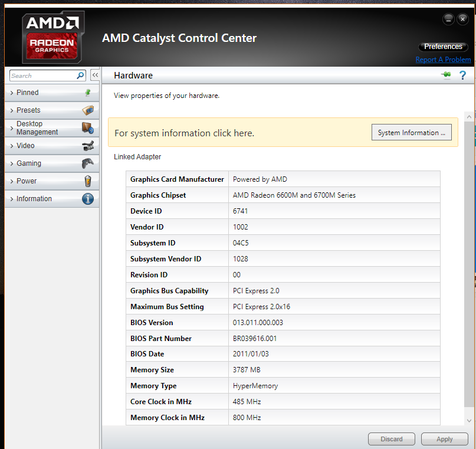Click the Desktop Management monitor icon
The height and width of the screenshot is (449, 476).
[88, 128]
